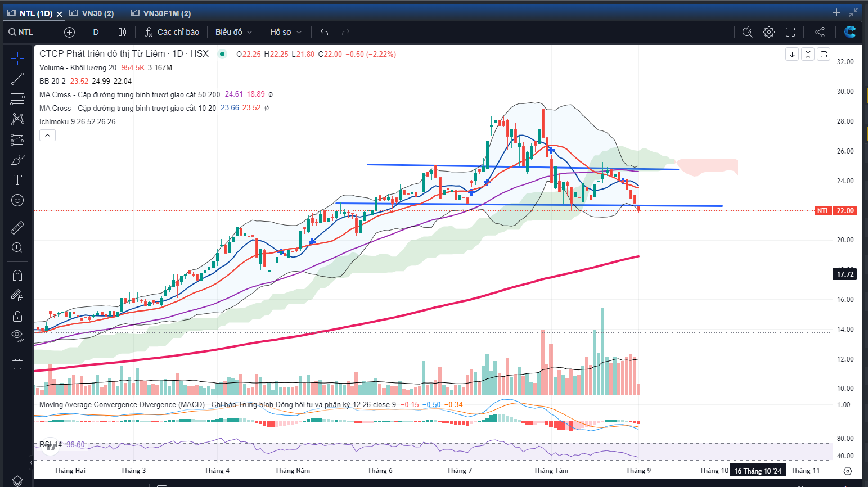Click the share chart icon

pyautogui.click(x=820, y=32)
